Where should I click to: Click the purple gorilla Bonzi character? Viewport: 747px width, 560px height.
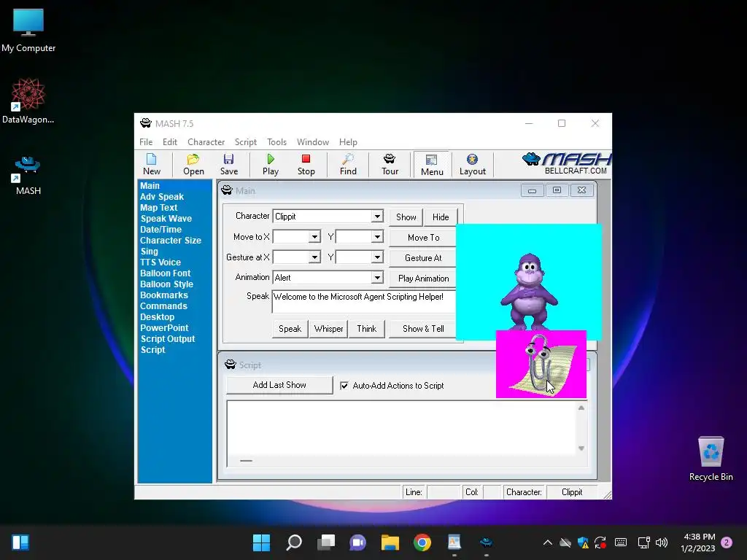(x=529, y=292)
